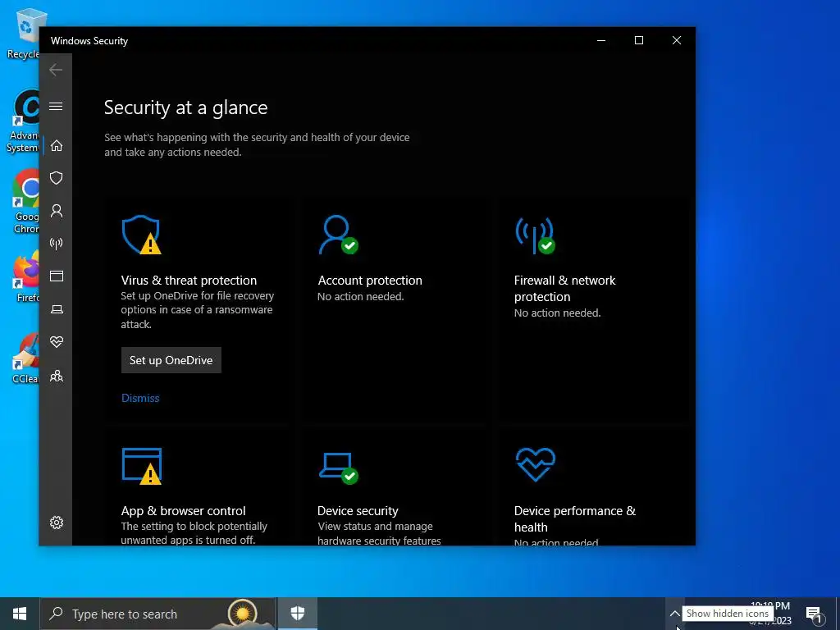Click the Device performance & health heart tile icon

(535, 465)
